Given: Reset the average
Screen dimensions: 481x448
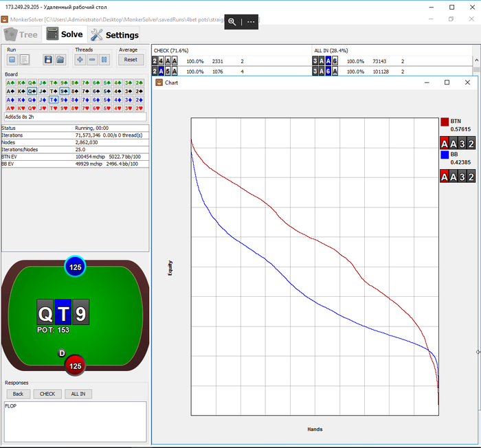Looking at the screenshot, I should coord(131,60).
